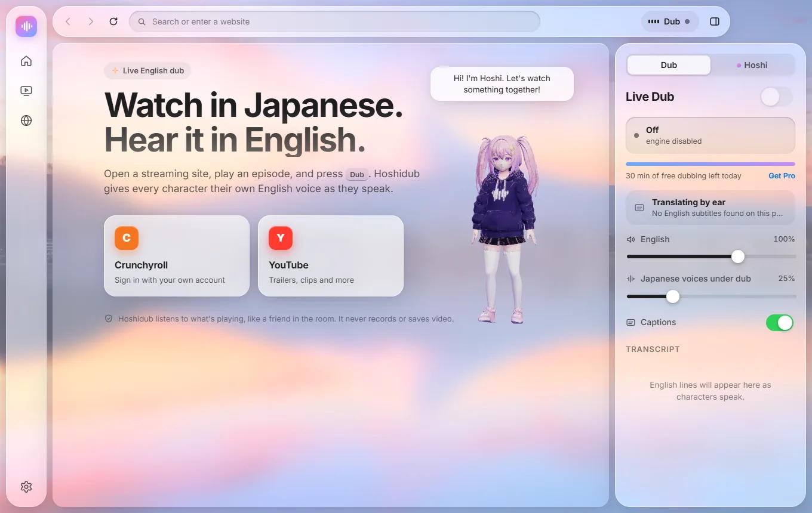
Task: Open the Crunchyroll card
Action: 177,256
